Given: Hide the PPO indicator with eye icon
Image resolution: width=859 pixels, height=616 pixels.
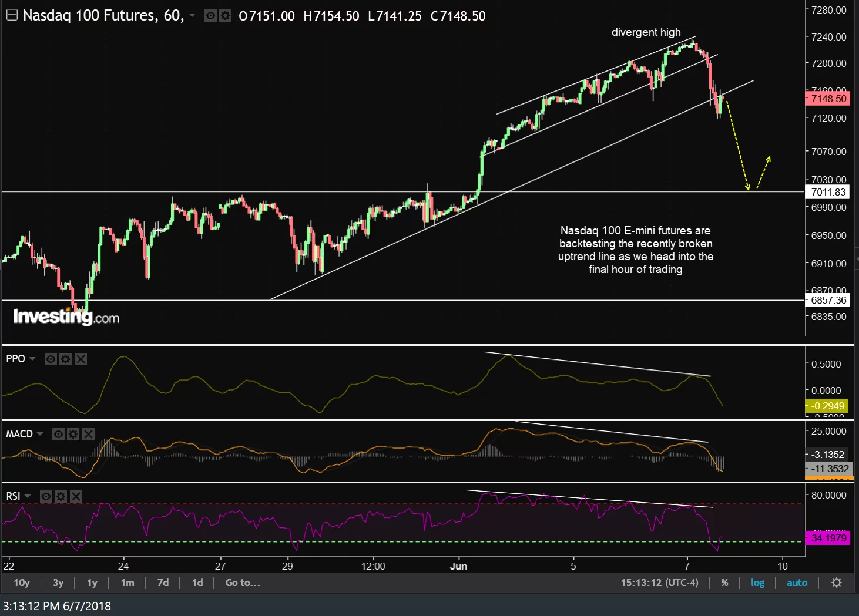Looking at the screenshot, I should point(51,359).
